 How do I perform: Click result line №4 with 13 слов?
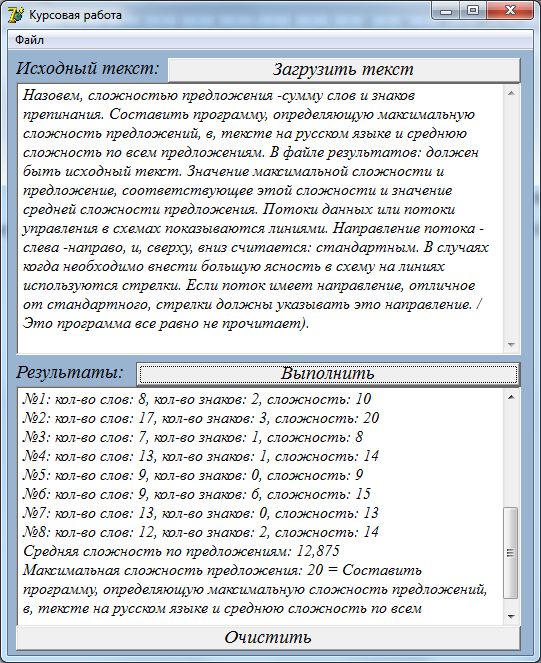point(201,456)
